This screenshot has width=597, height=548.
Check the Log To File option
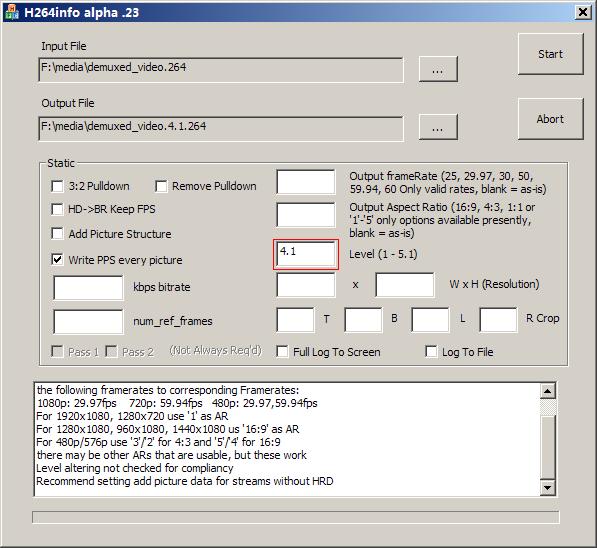431,351
